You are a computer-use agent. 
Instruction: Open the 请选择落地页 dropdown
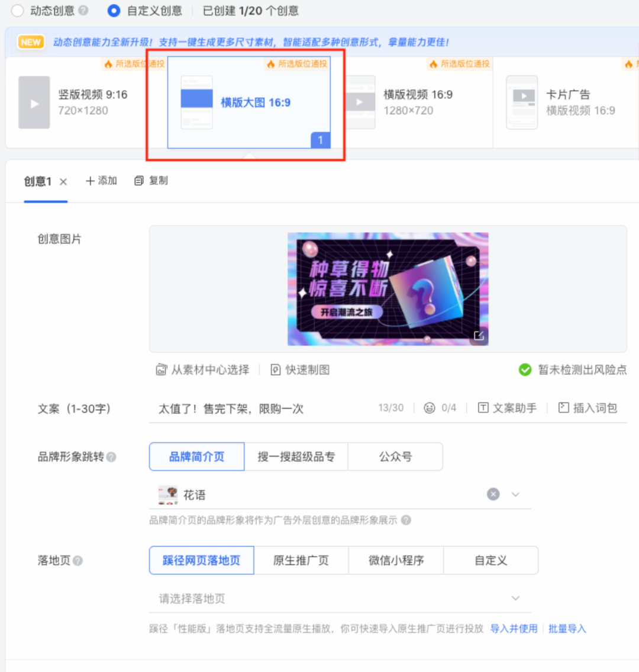[340, 598]
